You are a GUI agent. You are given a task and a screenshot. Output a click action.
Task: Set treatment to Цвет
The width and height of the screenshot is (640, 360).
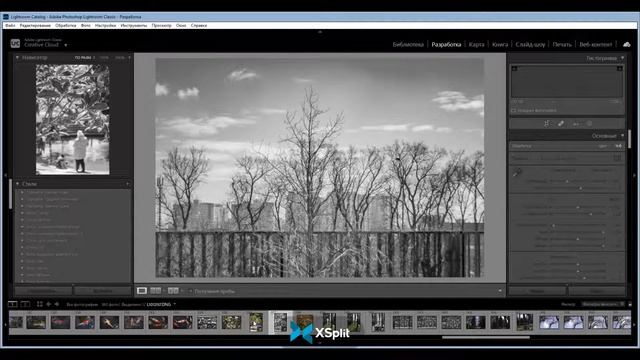(602, 146)
